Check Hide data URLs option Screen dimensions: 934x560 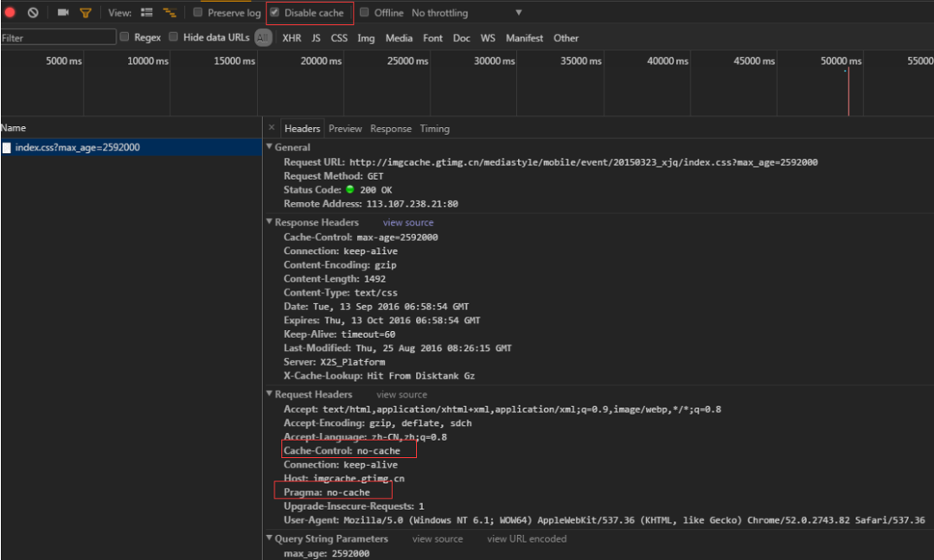pos(173,37)
